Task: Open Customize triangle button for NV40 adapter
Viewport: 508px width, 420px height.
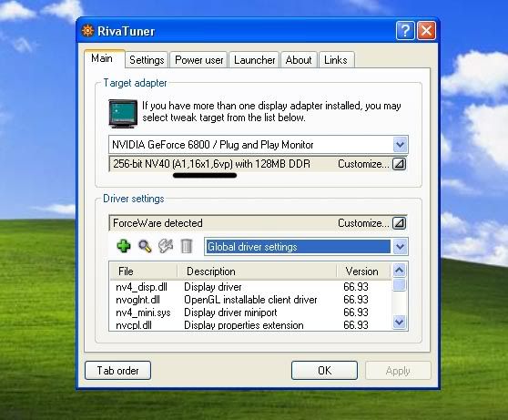Action: [x=399, y=164]
